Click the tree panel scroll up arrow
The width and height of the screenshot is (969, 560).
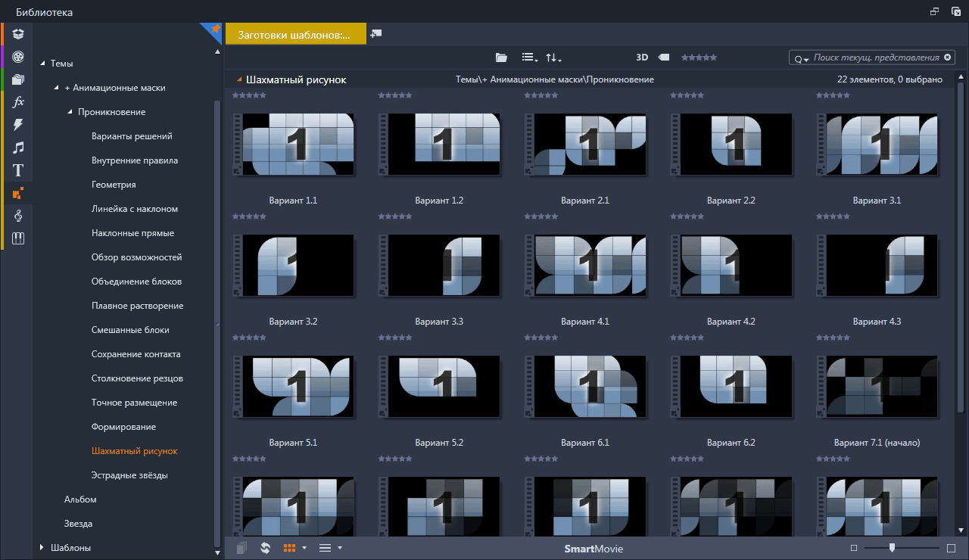point(218,52)
